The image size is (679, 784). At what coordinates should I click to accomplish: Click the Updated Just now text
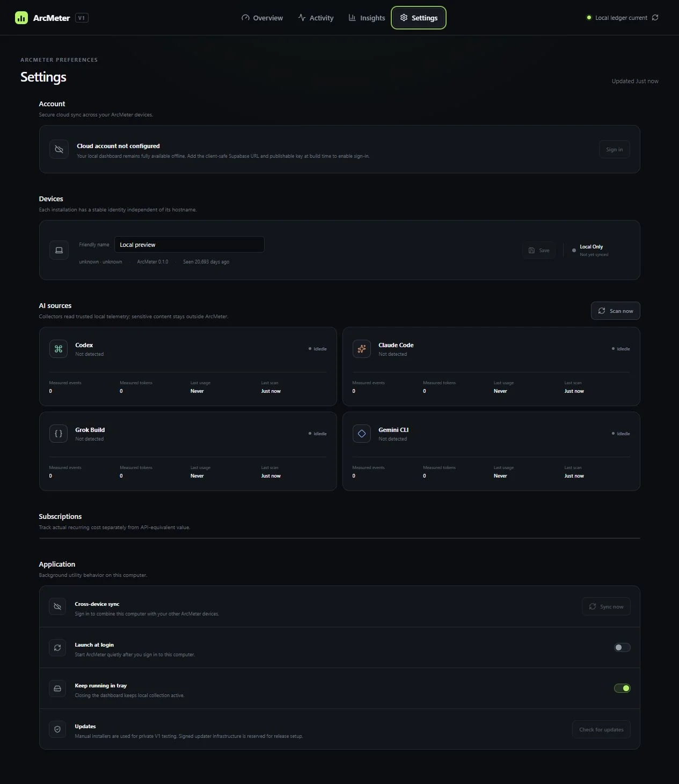[x=635, y=81]
